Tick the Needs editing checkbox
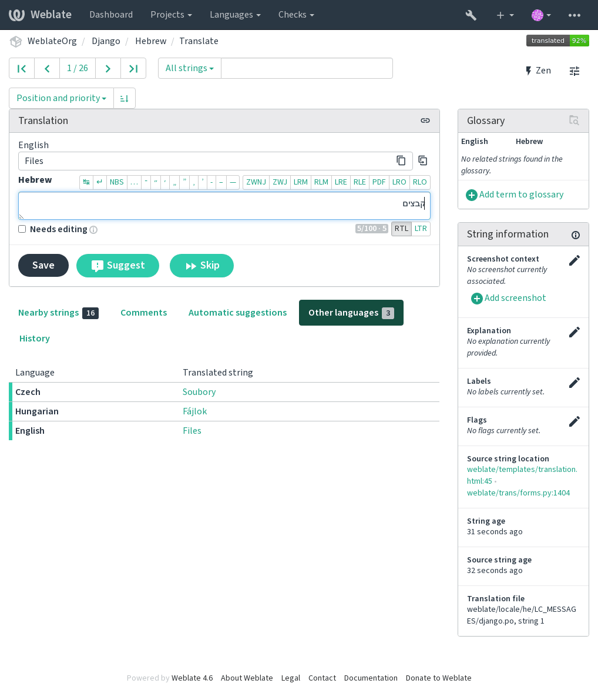Viewport: 598px width, 700px height. coord(22,229)
